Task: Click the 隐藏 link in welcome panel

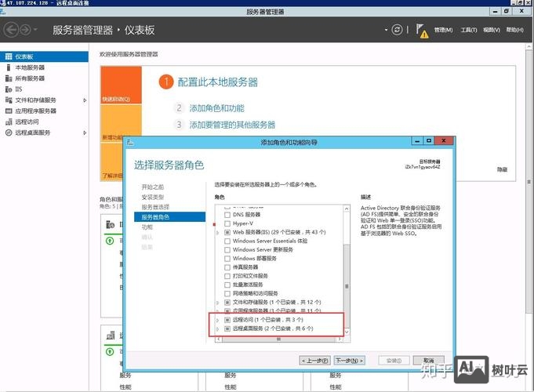Action: point(502,169)
